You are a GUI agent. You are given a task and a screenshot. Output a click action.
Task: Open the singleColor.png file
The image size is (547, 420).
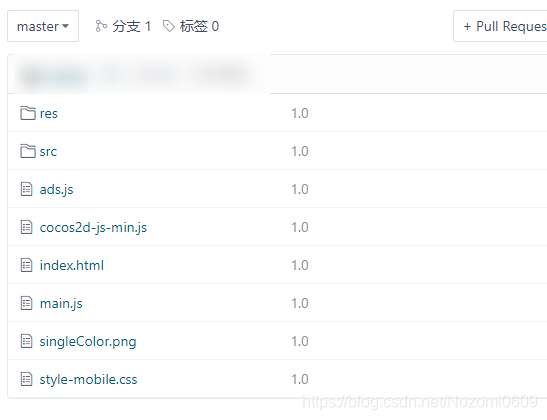pyautogui.click(x=88, y=342)
